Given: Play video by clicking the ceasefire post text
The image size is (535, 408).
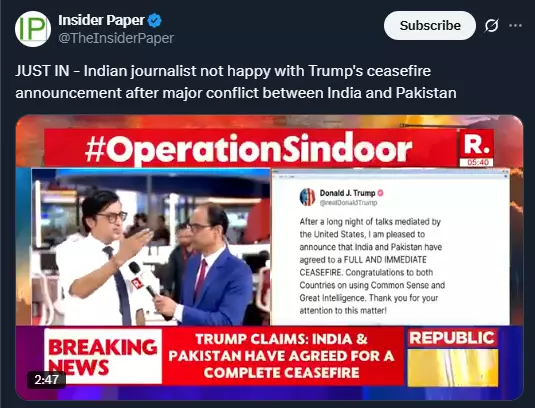Looking at the screenshot, I should pyautogui.click(x=371, y=266).
